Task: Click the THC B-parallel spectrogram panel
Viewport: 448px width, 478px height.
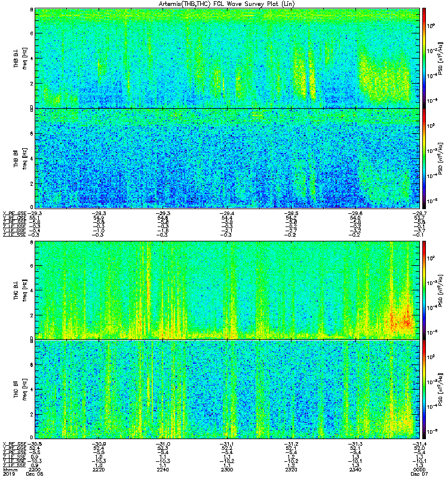Action: click(x=228, y=390)
